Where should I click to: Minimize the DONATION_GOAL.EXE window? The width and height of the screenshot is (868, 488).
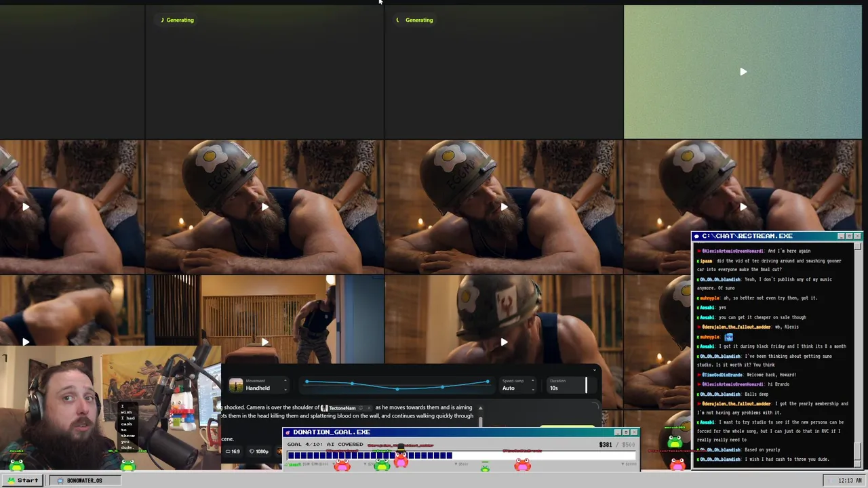[617, 432]
